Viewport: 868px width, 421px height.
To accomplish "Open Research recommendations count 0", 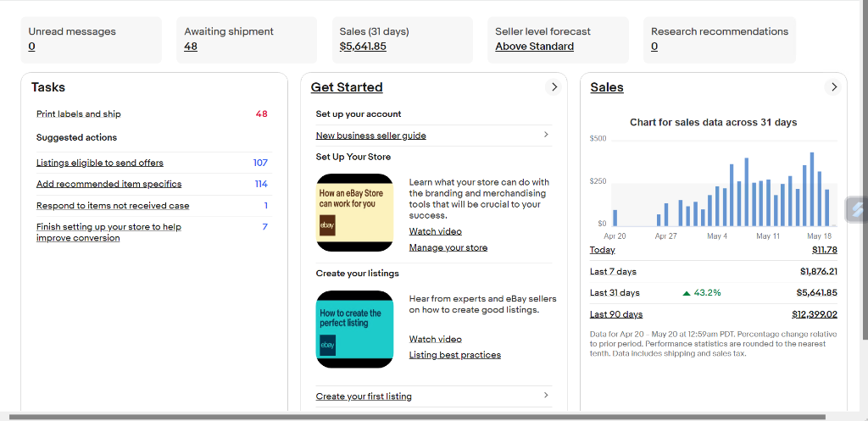I will point(654,47).
